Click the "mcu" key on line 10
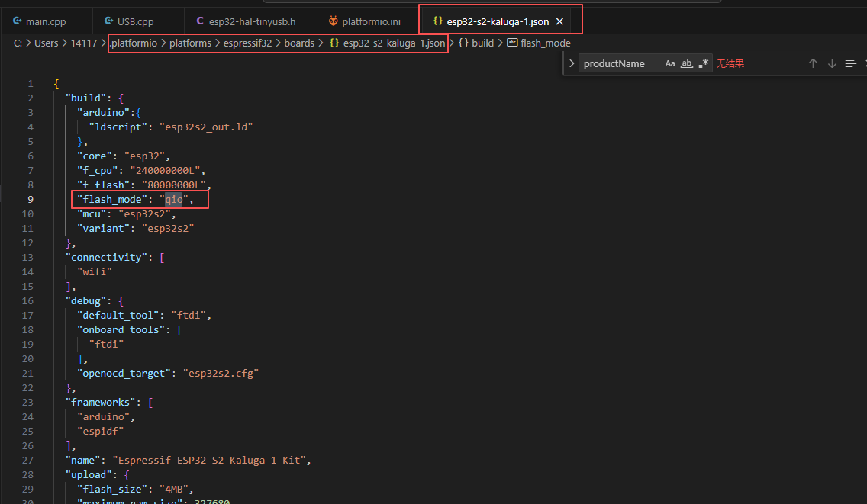 92,213
